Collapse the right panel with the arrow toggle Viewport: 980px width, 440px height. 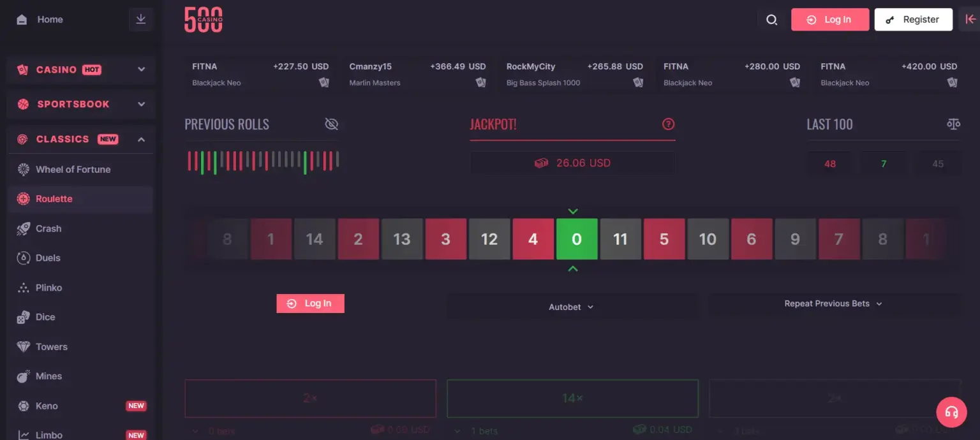point(971,19)
